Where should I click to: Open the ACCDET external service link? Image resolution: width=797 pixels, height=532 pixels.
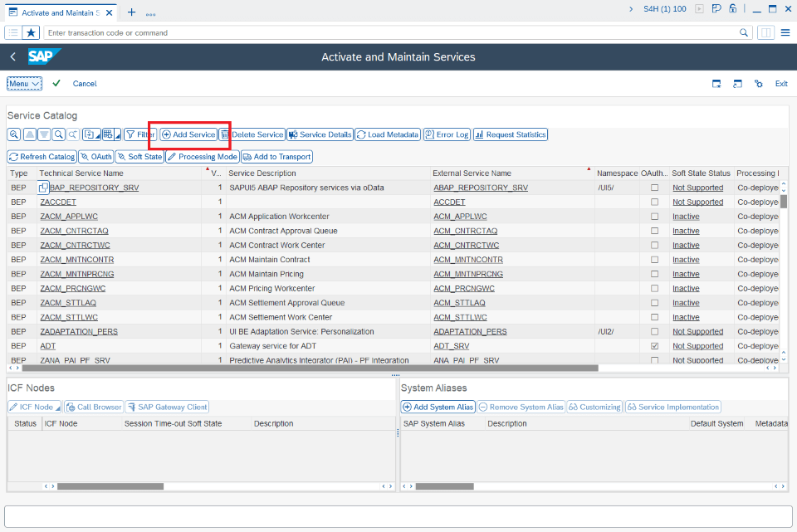[449, 202]
